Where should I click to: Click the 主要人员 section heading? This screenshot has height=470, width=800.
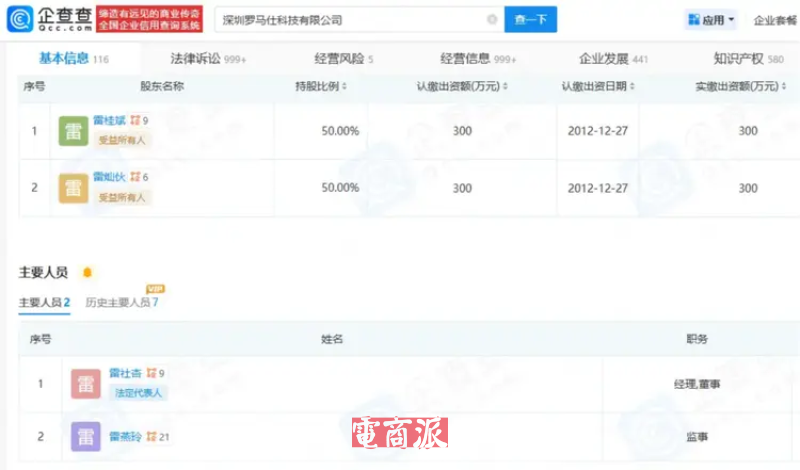pyautogui.click(x=43, y=273)
